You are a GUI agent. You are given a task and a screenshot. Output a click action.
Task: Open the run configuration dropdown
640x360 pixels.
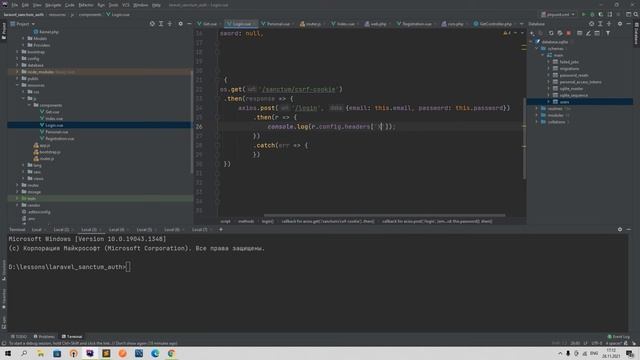coord(558,14)
